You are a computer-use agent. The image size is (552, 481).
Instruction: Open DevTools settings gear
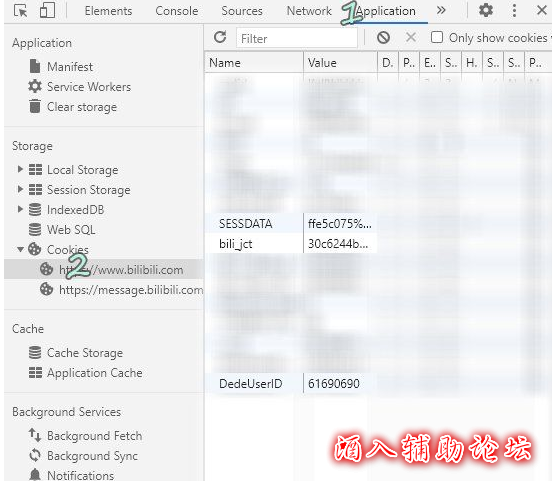pos(486,10)
